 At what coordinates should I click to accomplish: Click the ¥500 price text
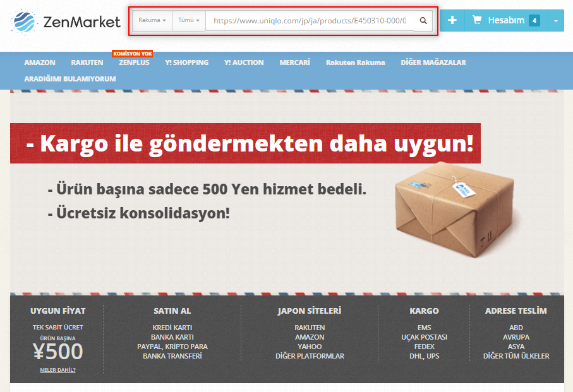(57, 351)
